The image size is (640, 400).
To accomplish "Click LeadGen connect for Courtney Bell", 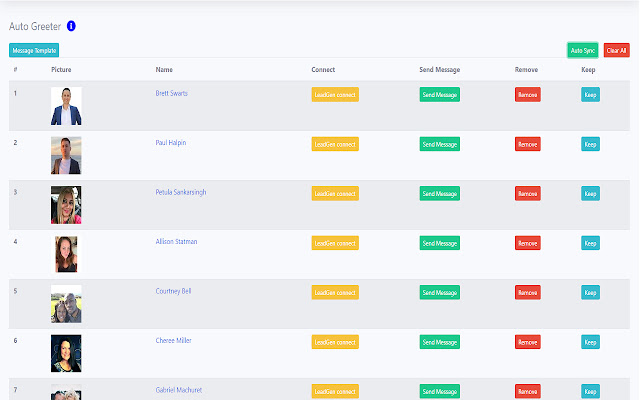I will (x=335, y=292).
